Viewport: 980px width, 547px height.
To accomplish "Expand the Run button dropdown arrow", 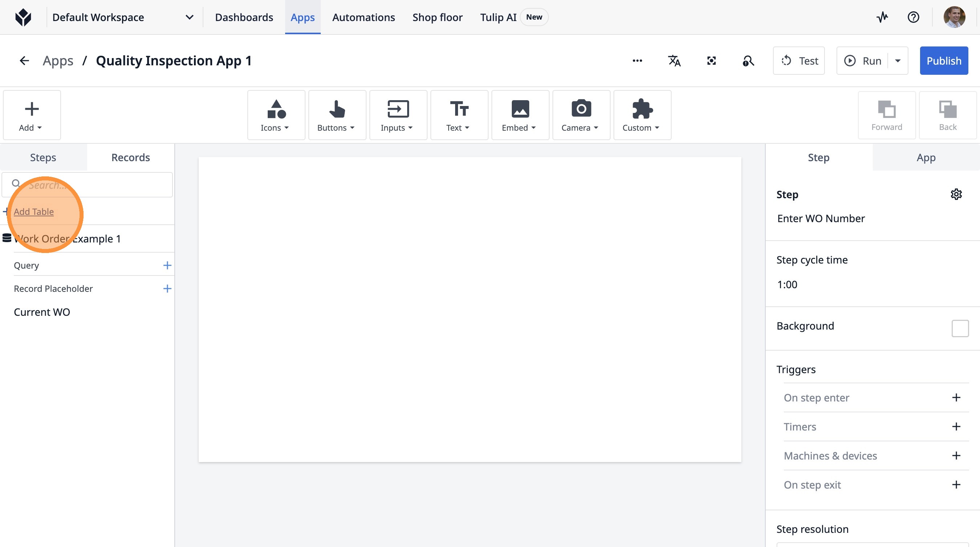I will (898, 61).
